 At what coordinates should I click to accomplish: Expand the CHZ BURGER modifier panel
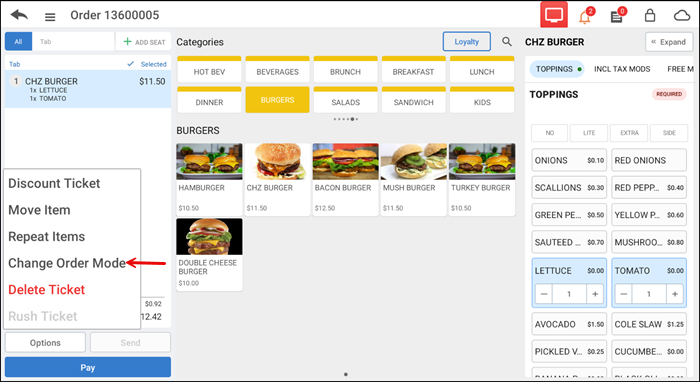tap(669, 42)
